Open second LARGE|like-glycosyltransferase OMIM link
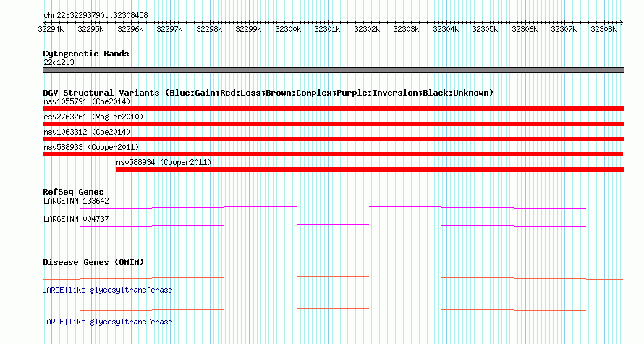This screenshot has width=644, height=344. (x=107, y=322)
